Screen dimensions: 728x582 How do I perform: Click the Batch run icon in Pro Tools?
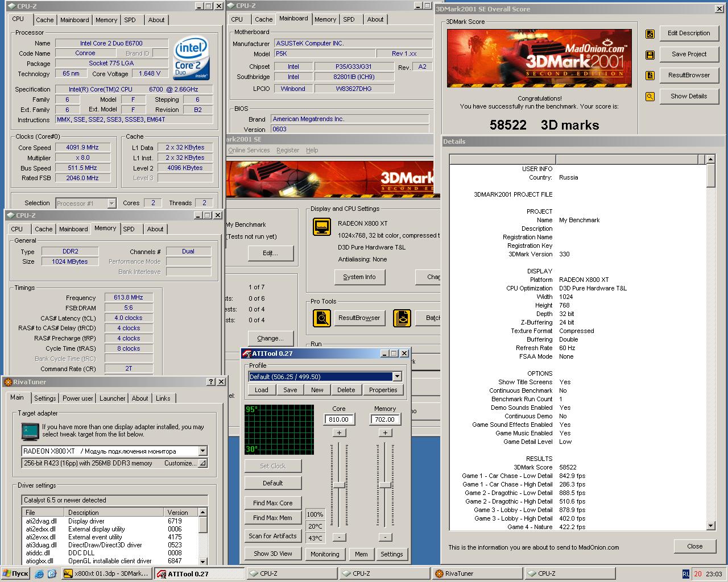[402, 318]
